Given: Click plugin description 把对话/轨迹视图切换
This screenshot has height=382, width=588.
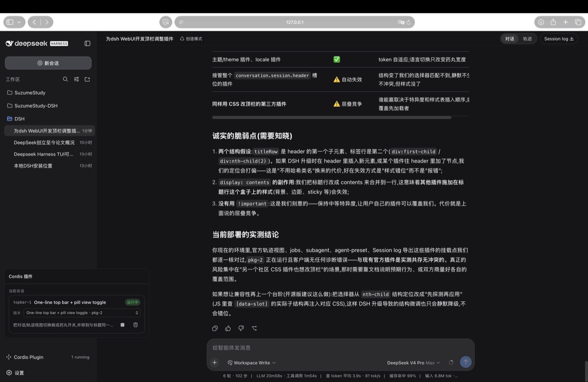Looking at the screenshot, I should pyautogui.click(x=64, y=325).
